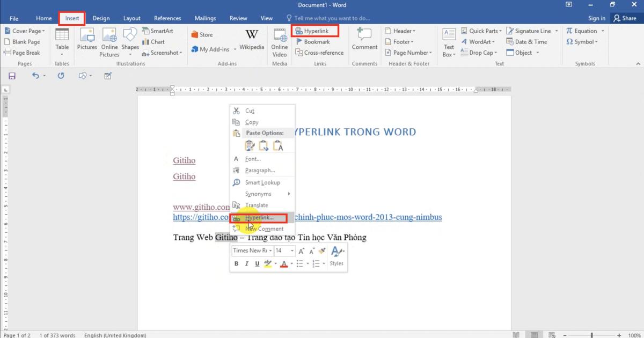This screenshot has width=644, height=338.
Task: Insert a SmartArt graphic
Action: click(x=159, y=31)
